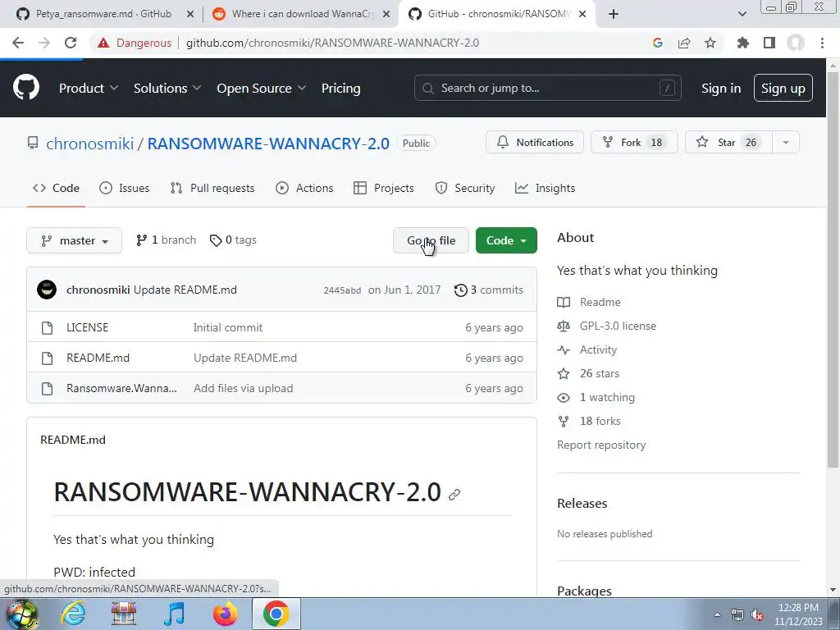
Task: Open the WinRAR taskbar icon
Action: [124, 614]
